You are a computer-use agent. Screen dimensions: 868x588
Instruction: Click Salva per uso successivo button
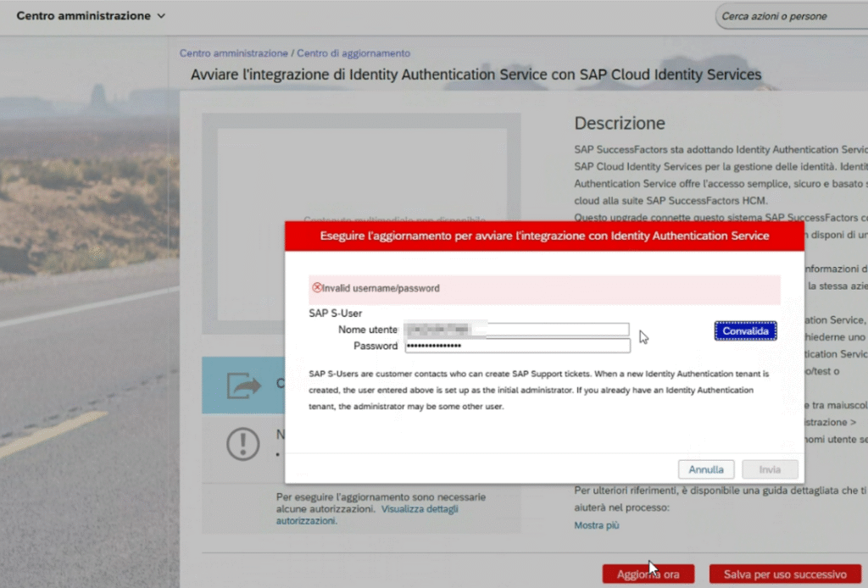(785, 574)
